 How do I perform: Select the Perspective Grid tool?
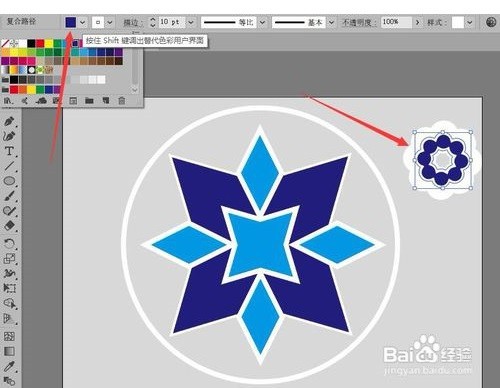coord(9,319)
